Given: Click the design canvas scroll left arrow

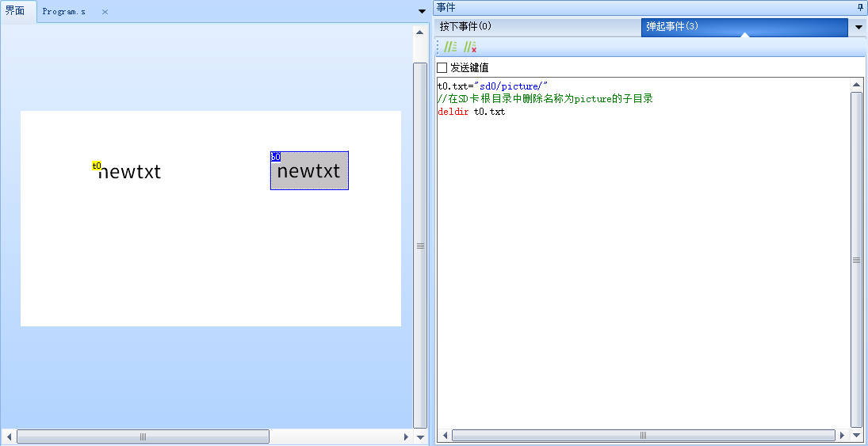Looking at the screenshot, I should 8,436.
